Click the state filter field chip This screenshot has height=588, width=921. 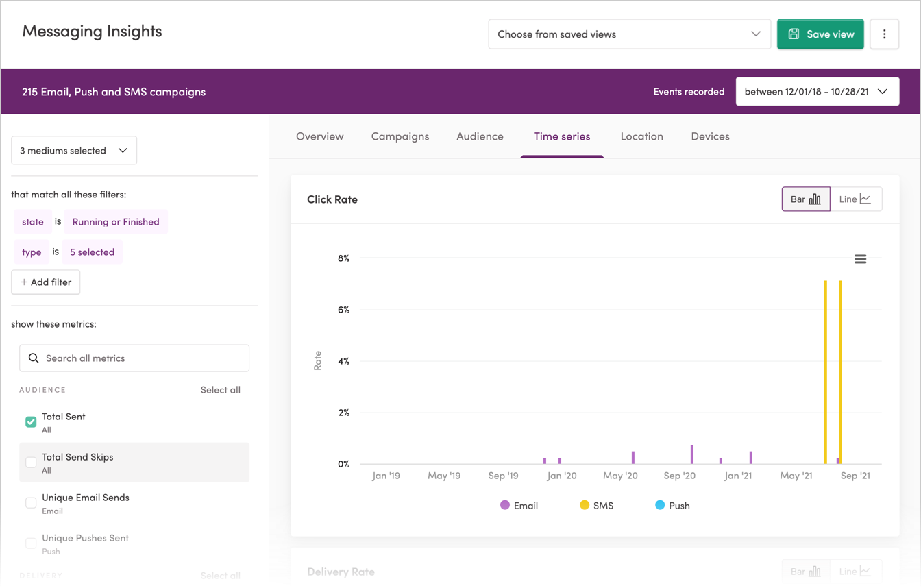(x=33, y=221)
